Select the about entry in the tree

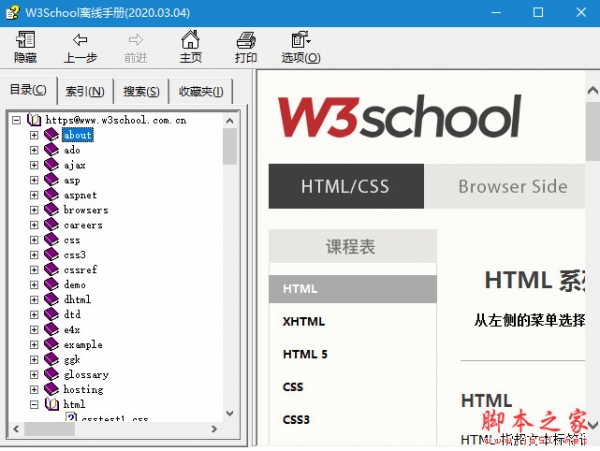click(x=78, y=135)
